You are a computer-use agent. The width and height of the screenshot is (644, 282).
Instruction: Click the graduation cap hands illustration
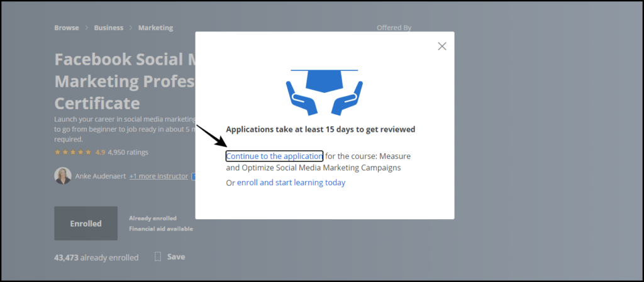point(325,92)
